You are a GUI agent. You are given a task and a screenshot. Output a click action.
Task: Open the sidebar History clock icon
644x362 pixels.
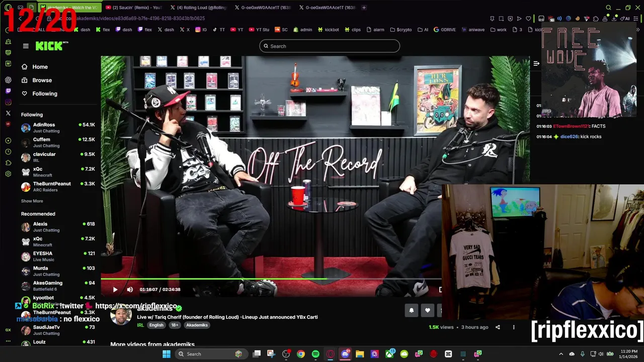tap(8, 151)
